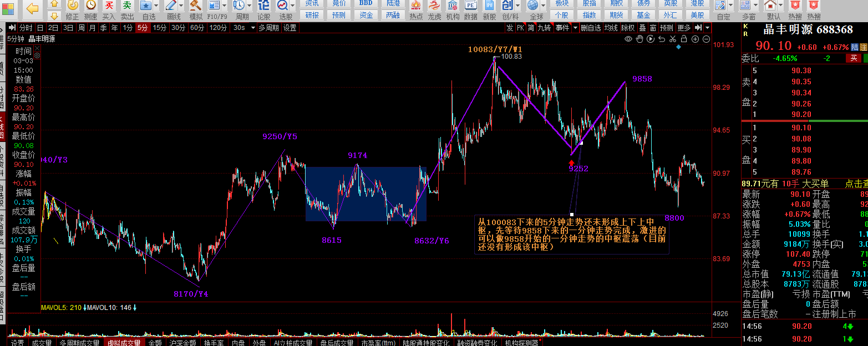Open the 30s period dropdown arrow
868x346 pixels.
[253, 28]
